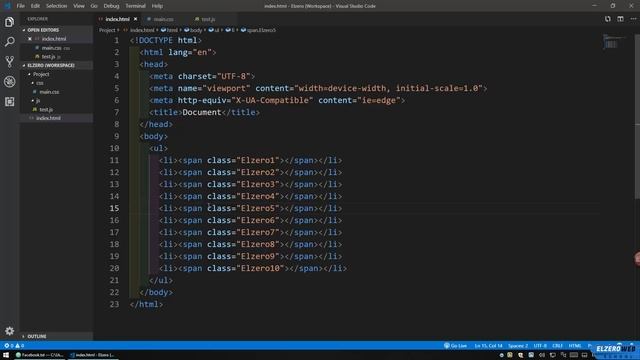640x360 pixels.
Task: Change indentation via Spaces: 2
Action: click(x=518, y=346)
